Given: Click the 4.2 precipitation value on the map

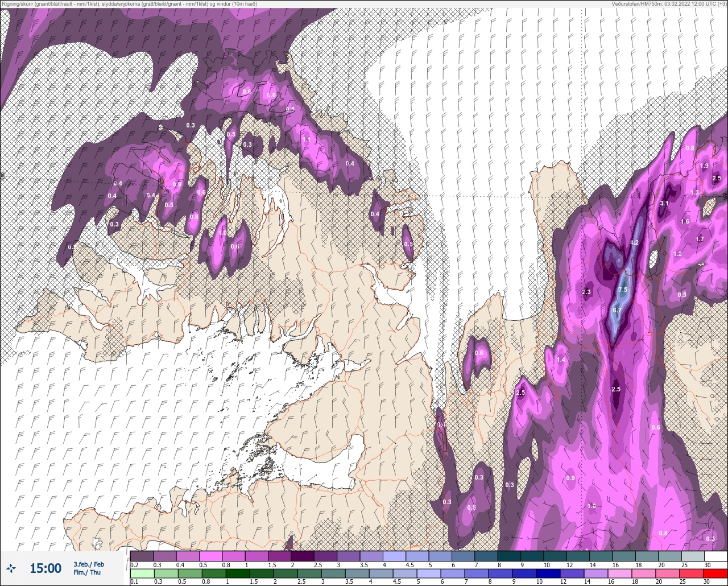Looking at the screenshot, I should (635, 242).
